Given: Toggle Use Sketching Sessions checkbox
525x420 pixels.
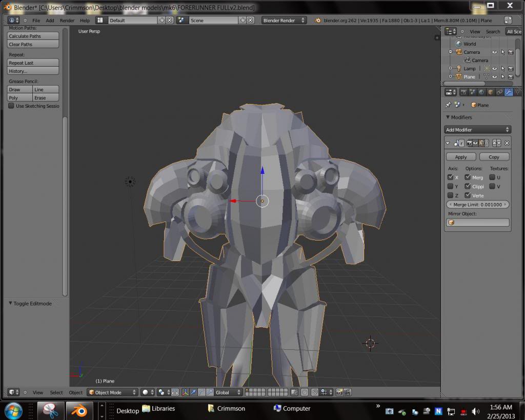Looking at the screenshot, I should [11, 106].
